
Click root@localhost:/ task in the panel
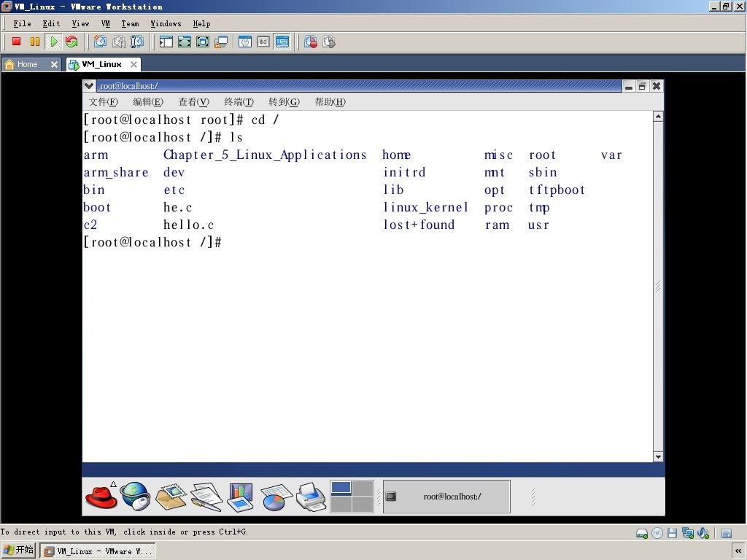(x=446, y=497)
